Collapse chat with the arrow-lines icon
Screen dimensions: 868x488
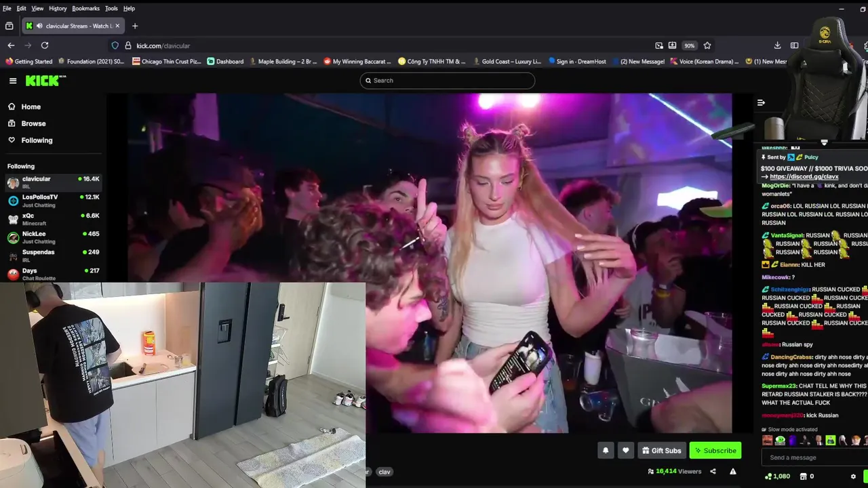pos(761,102)
